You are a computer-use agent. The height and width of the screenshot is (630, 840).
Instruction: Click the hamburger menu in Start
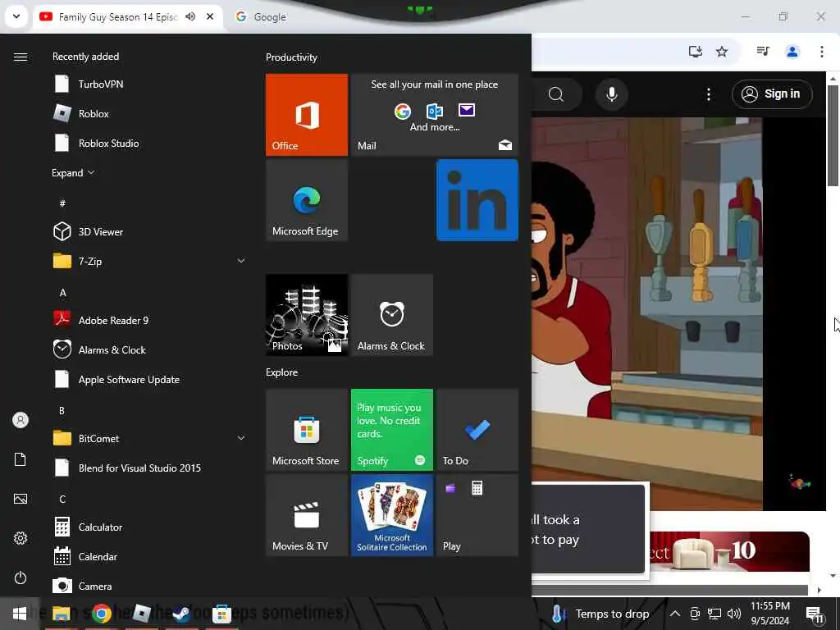[21, 57]
